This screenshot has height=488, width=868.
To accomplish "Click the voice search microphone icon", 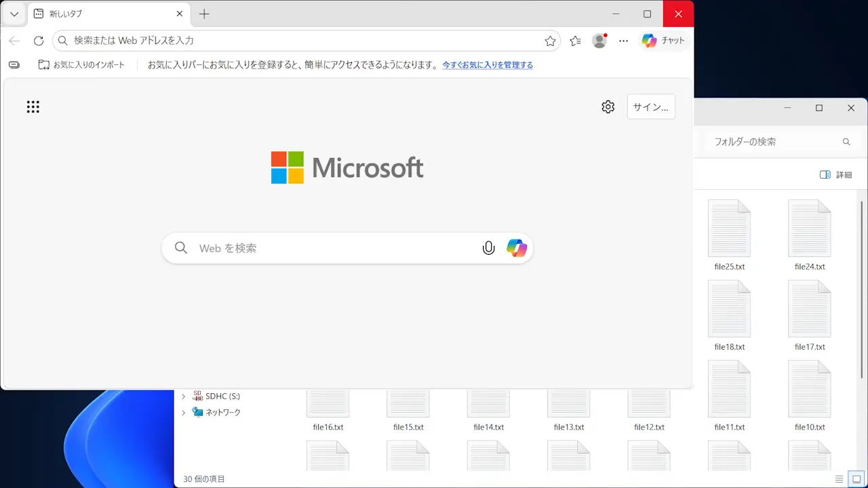I will [x=488, y=248].
